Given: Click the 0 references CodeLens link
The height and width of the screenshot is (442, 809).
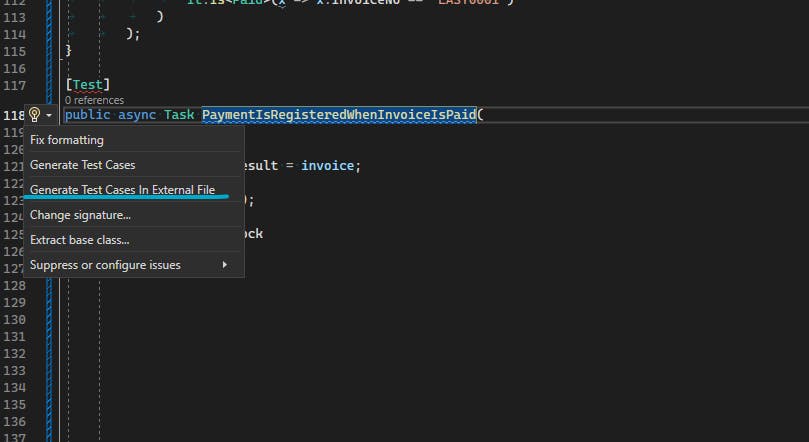Looking at the screenshot, I should click(x=94, y=100).
